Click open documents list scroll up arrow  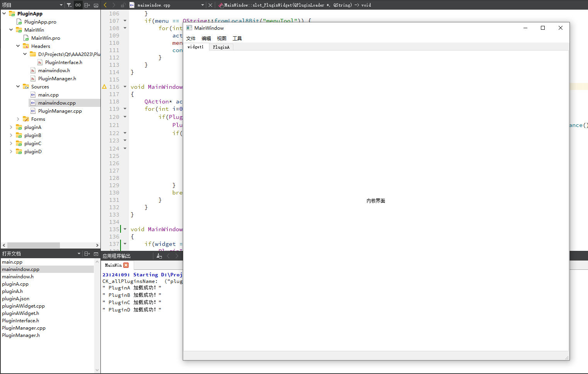point(97,262)
